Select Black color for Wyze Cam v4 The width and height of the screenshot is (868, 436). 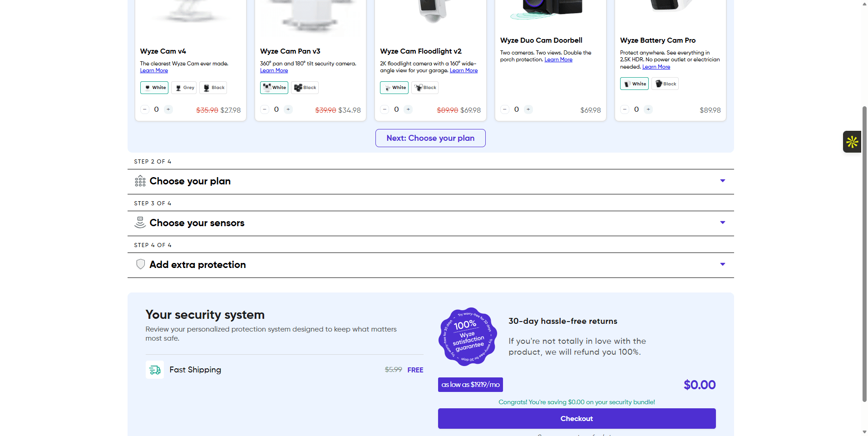tap(213, 88)
